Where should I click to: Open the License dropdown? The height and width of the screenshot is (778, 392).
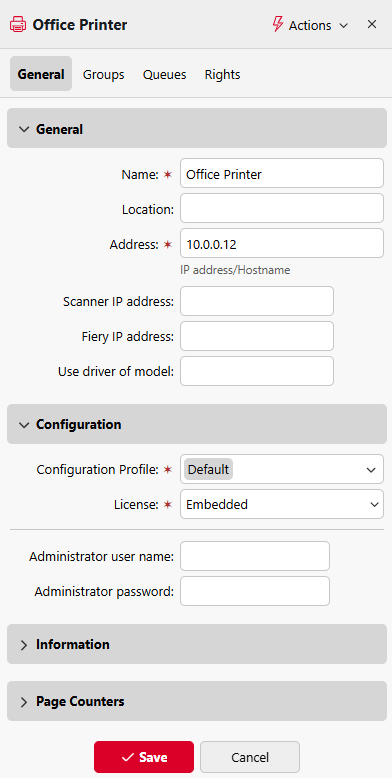click(x=282, y=504)
